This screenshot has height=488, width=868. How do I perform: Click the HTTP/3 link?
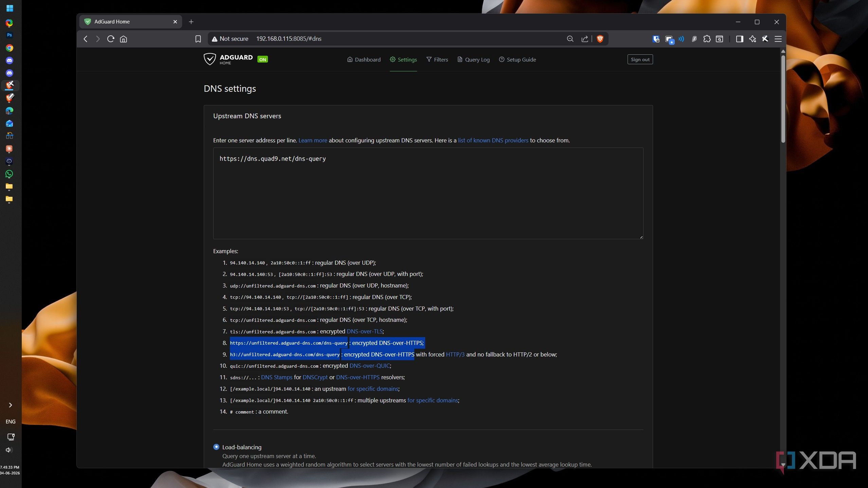pyautogui.click(x=455, y=354)
